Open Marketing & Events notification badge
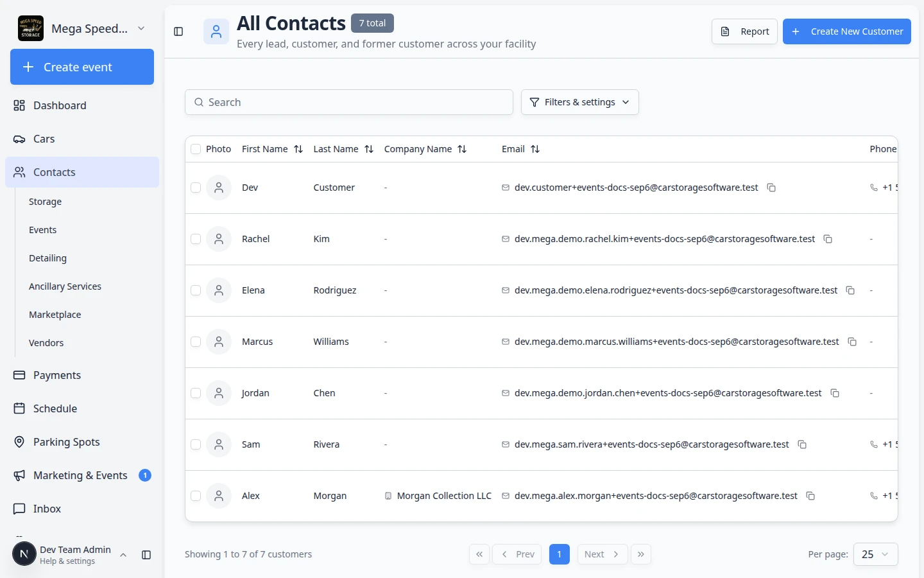Viewport: 924px width, 578px height. tap(145, 475)
